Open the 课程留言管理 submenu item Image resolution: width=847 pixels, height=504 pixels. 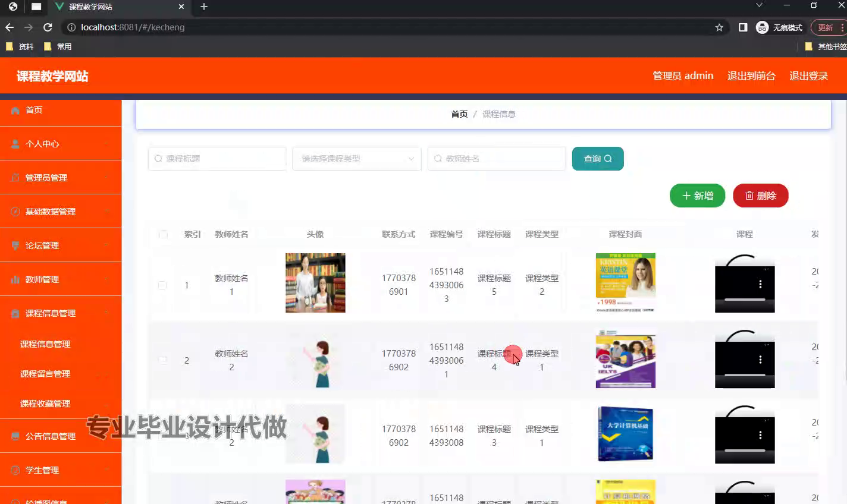tap(45, 374)
